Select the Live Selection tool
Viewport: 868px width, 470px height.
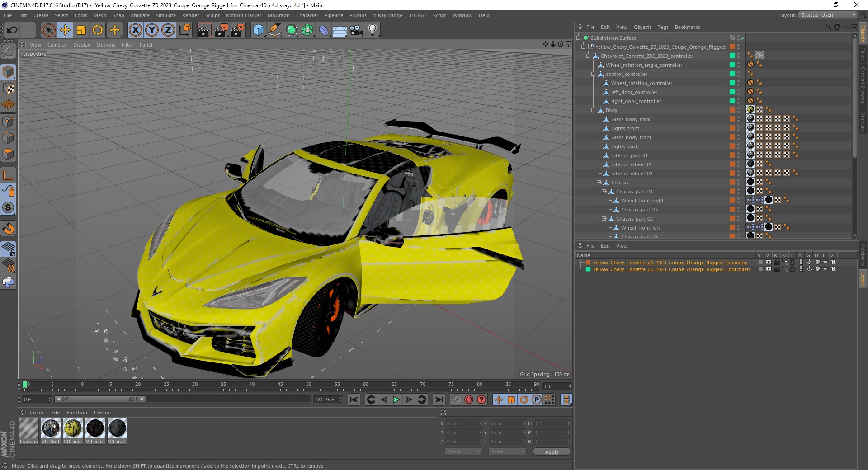[48, 30]
